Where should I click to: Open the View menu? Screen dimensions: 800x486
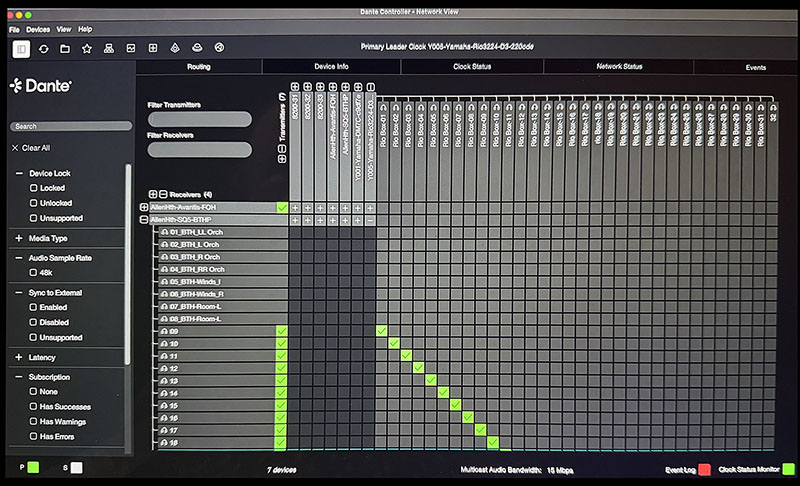click(64, 30)
